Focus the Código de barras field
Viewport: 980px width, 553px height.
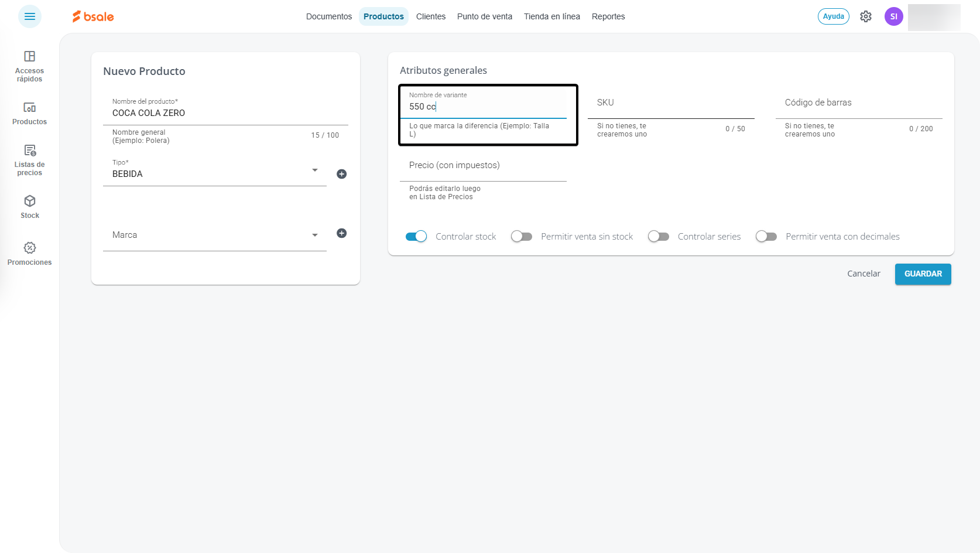(x=859, y=103)
